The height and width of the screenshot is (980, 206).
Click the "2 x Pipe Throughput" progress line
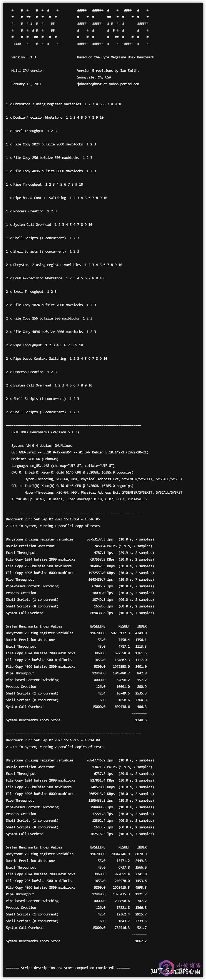tap(44, 345)
